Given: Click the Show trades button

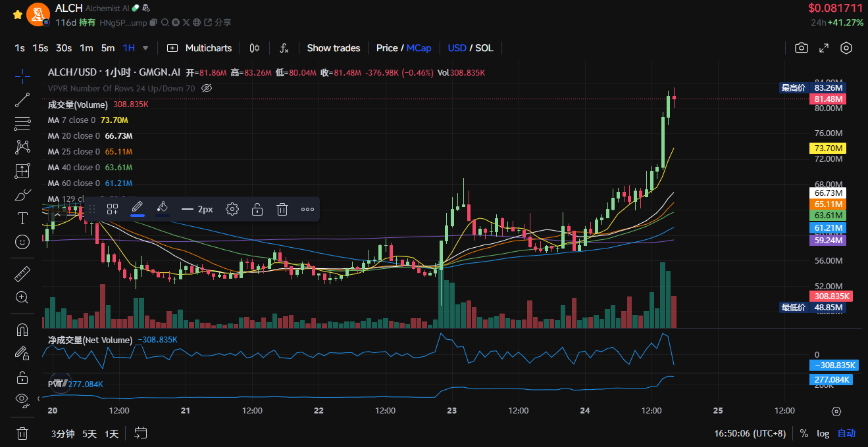Looking at the screenshot, I should click(x=334, y=48).
